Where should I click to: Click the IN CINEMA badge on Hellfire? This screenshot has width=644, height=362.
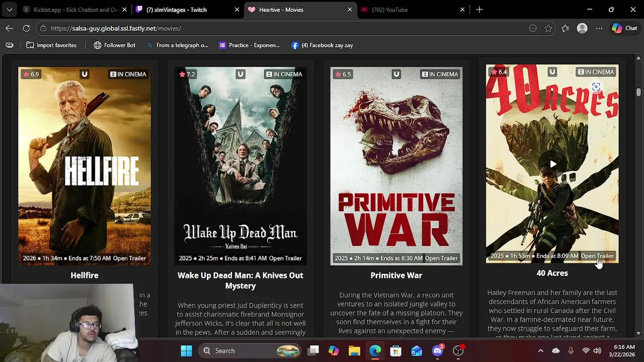click(x=128, y=74)
